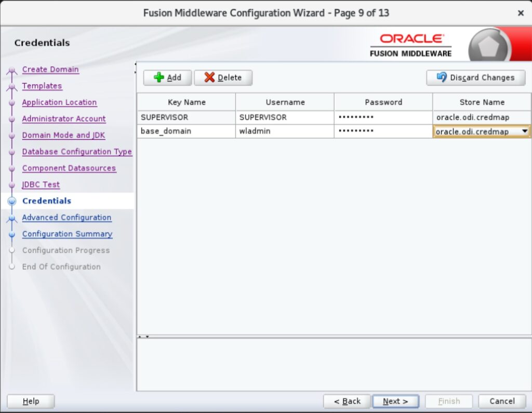Image resolution: width=532 pixels, height=413 pixels.
Task: Click the red X Delete icon
Action: 210,77
